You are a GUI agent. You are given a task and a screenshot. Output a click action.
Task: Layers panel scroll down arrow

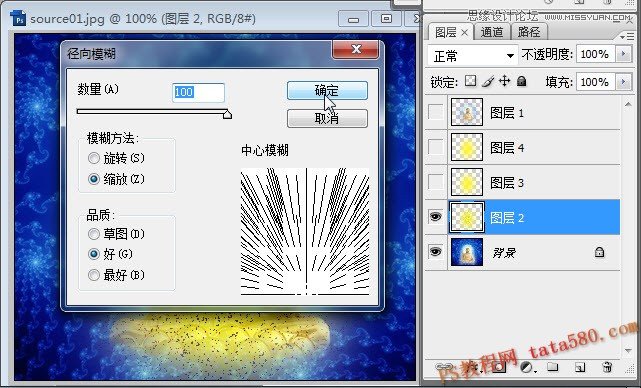pyautogui.click(x=628, y=351)
